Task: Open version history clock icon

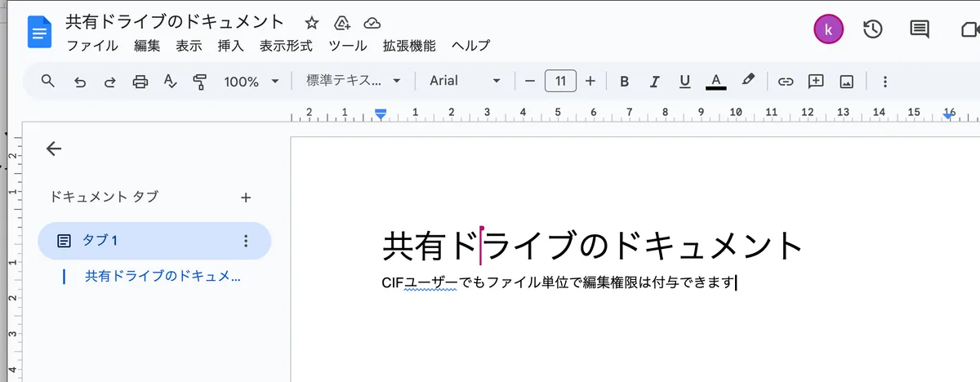Action: pyautogui.click(x=872, y=30)
